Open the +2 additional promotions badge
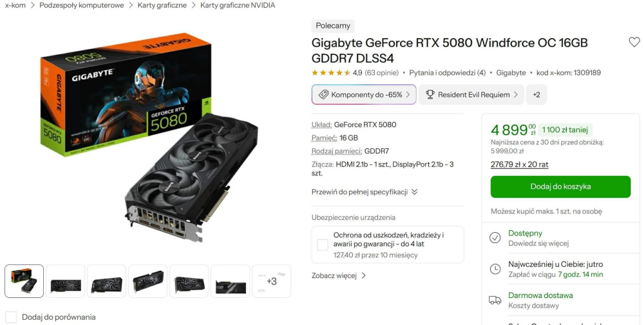Image resolution: width=644 pixels, height=325 pixels. (x=536, y=95)
